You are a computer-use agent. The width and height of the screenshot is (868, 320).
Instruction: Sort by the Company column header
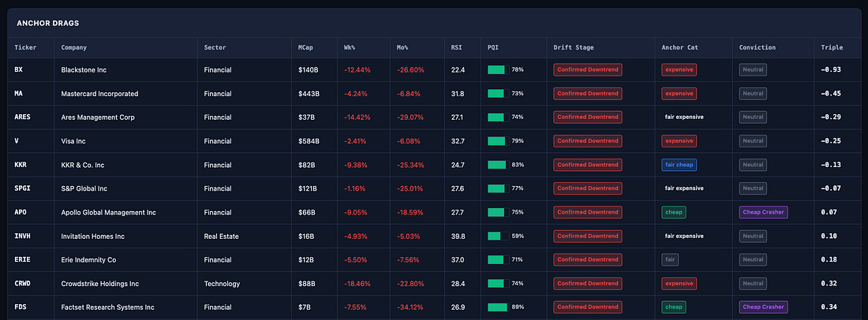73,47
